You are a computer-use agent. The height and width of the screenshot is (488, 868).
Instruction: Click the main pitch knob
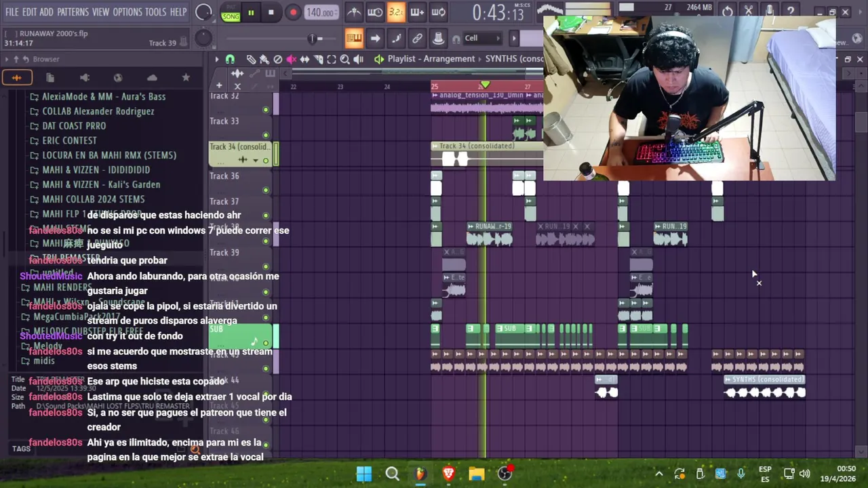click(203, 39)
